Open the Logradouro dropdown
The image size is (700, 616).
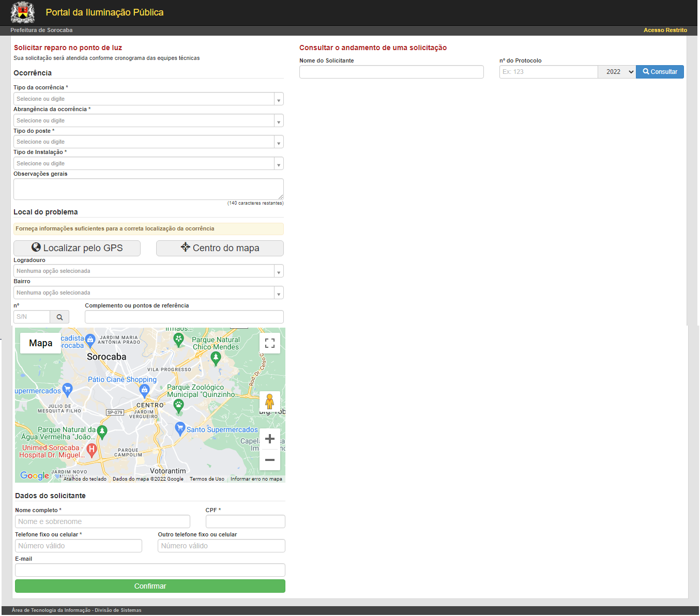(148, 271)
